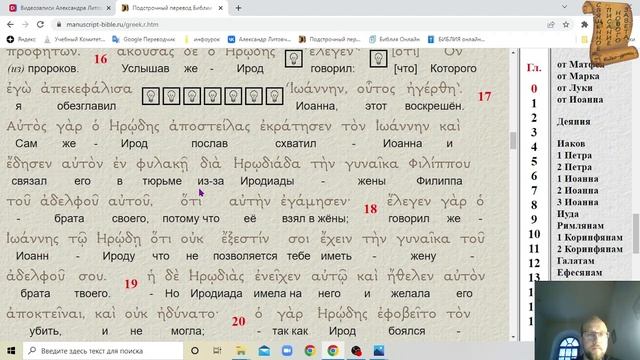640x360 pixels.
Task: Click the Windows taskbar search box
Action: point(103,351)
